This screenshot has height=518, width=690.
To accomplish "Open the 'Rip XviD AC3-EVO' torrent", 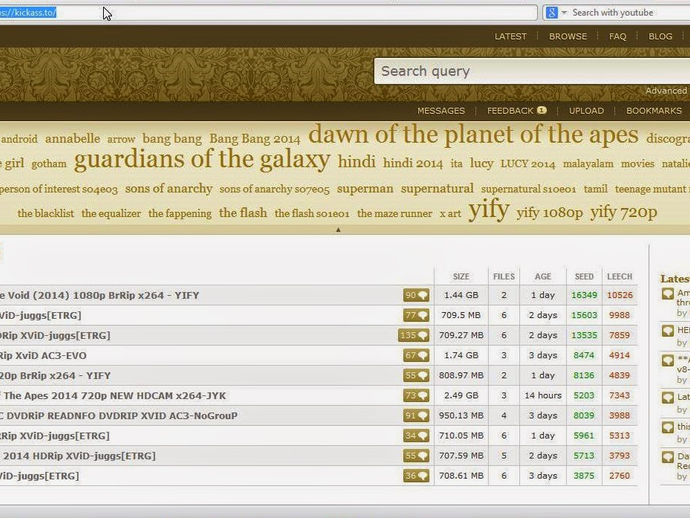I will click(x=43, y=356).
